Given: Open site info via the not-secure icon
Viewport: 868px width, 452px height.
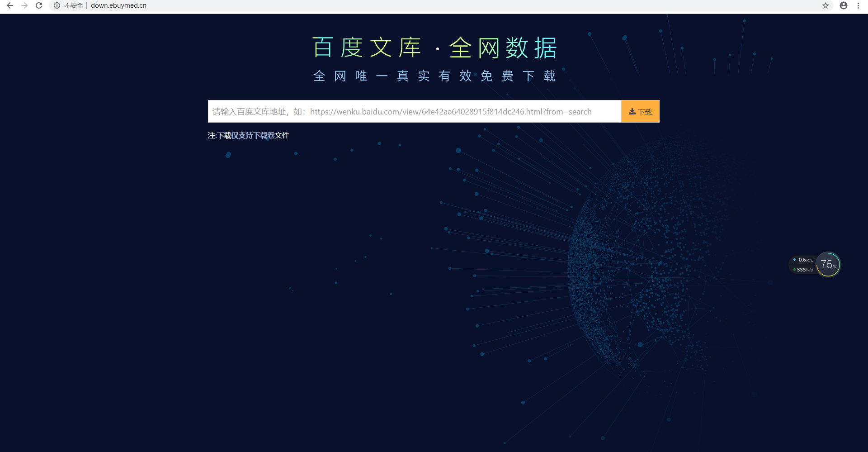Looking at the screenshot, I should [x=57, y=5].
